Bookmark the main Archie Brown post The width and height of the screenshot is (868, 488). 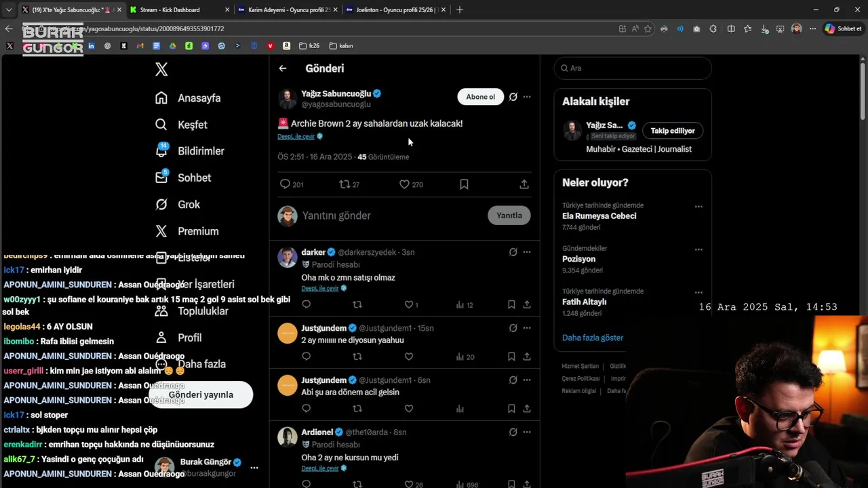[464, 184]
